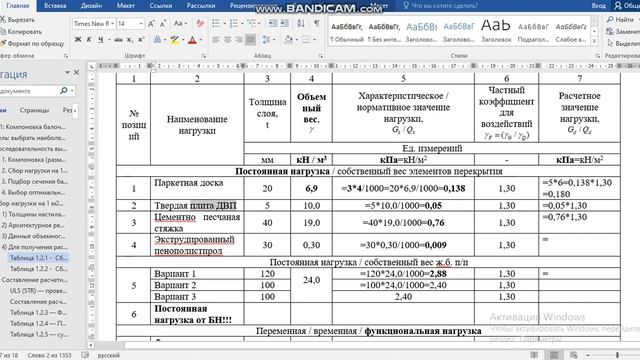Clear all formatting eraser icon
This screenshot has height=360, width=640.
point(200,24)
